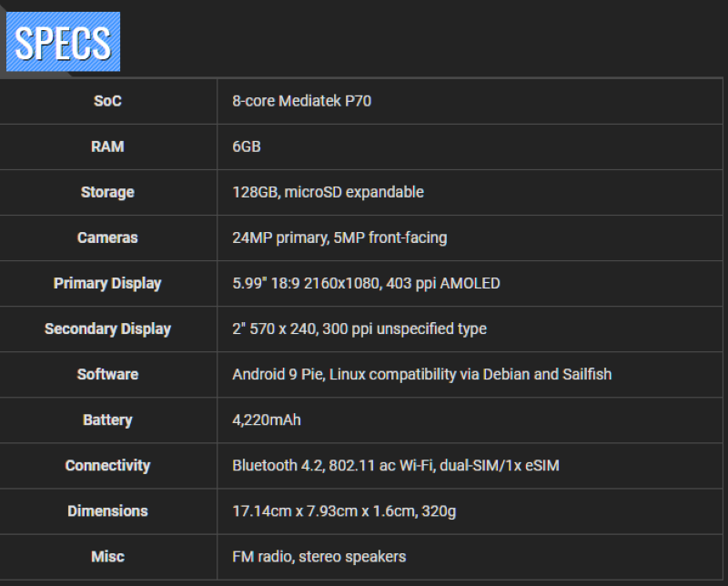Click the Dimensions row label

tap(107, 510)
